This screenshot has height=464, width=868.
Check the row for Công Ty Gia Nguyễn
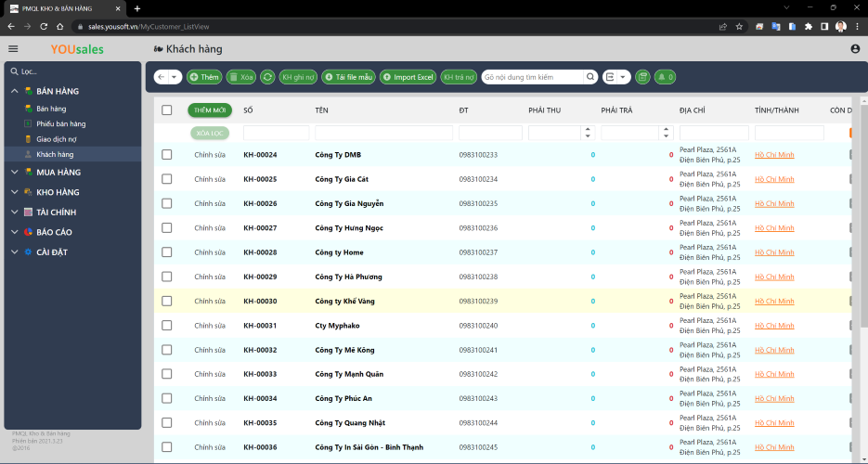(x=166, y=203)
